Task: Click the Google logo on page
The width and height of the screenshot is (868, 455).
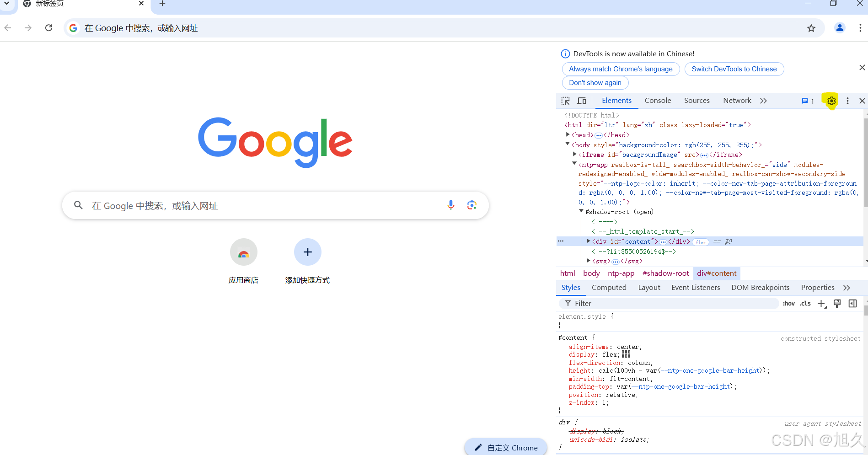Action: tap(275, 142)
